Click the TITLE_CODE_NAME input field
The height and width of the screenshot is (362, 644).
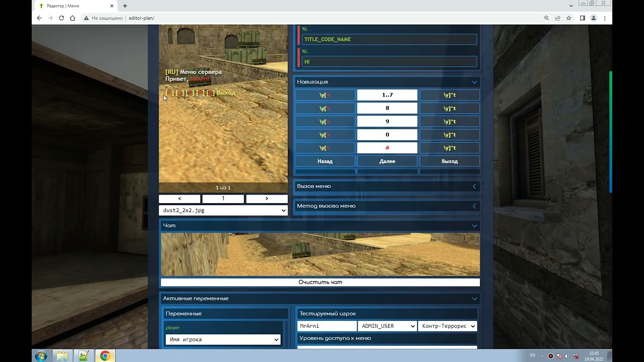coord(389,39)
